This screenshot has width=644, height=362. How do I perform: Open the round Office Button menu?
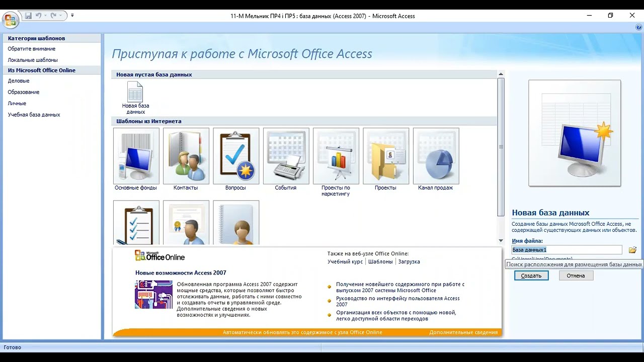[11, 20]
